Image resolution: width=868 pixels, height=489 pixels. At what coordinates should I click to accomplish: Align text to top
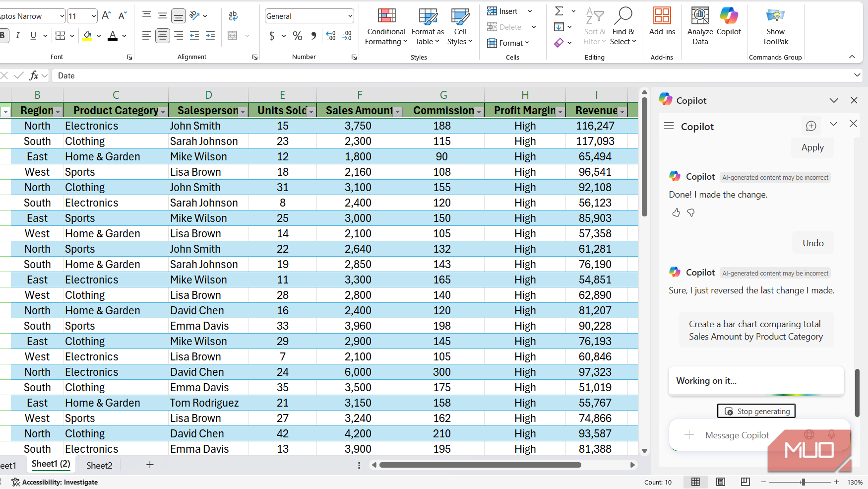[147, 16]
